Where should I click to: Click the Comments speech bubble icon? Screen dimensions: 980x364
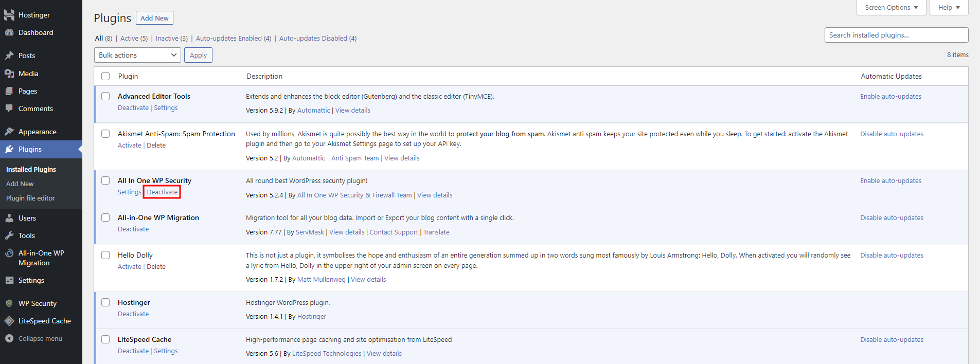[x=9, y=108]
